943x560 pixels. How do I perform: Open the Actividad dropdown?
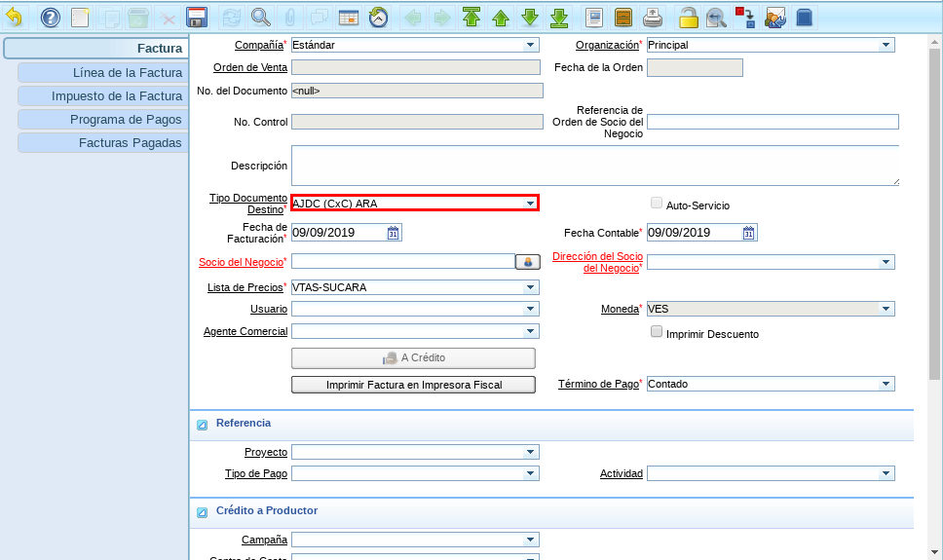(886, 474)
